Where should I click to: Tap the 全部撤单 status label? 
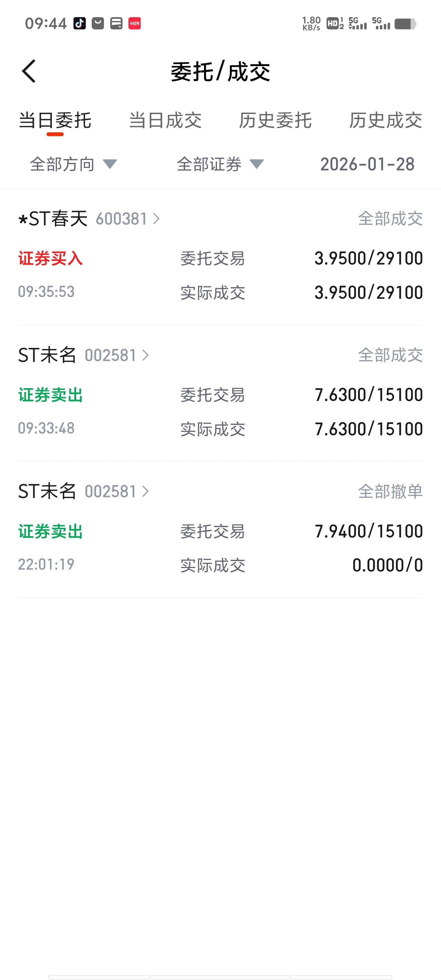[390, 491]
